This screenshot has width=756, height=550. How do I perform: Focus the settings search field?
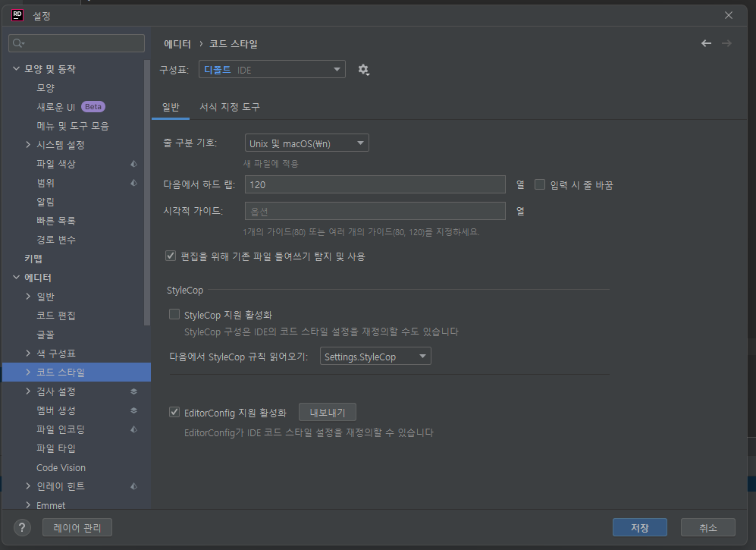[77, 43]
